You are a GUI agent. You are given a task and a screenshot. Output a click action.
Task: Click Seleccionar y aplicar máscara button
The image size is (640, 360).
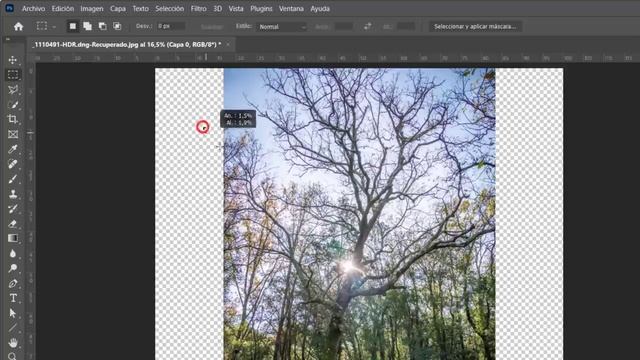click(x=475, y=27)
